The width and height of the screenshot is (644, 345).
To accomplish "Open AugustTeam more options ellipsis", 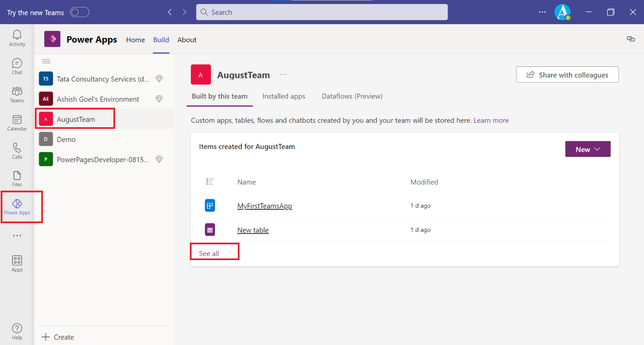I will point(283,75).
